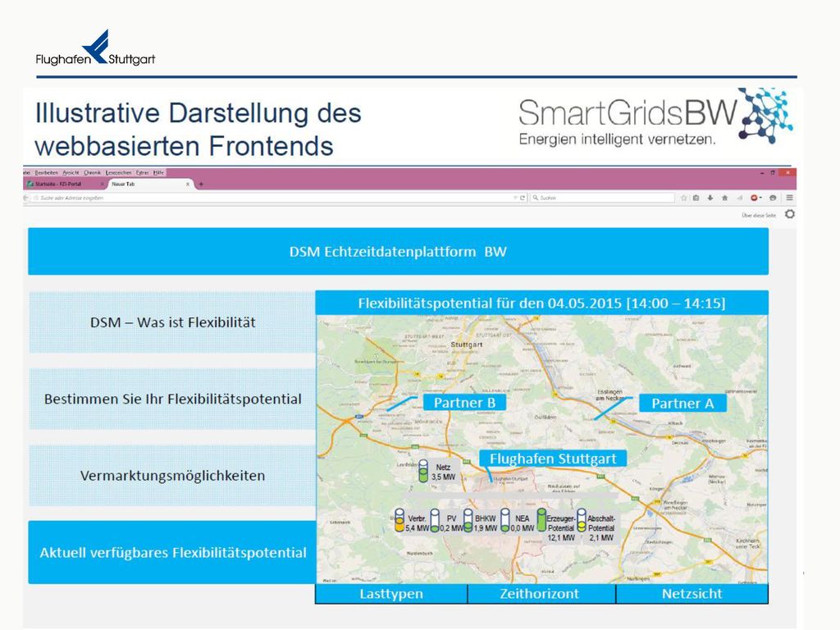Reload the page with the refresh icon
This screenshot has height=630, width=840.
(523, 198)
